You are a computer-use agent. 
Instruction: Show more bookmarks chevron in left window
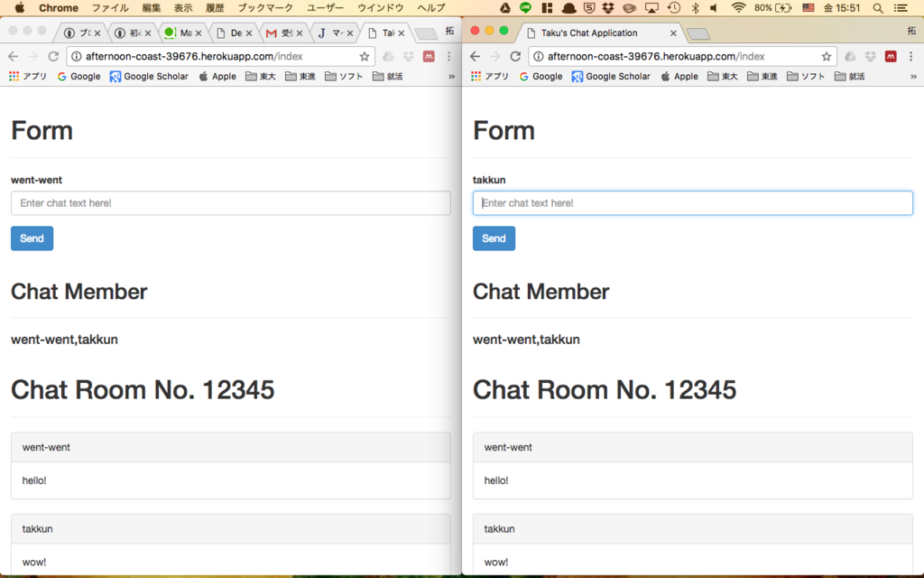[451, 76]
